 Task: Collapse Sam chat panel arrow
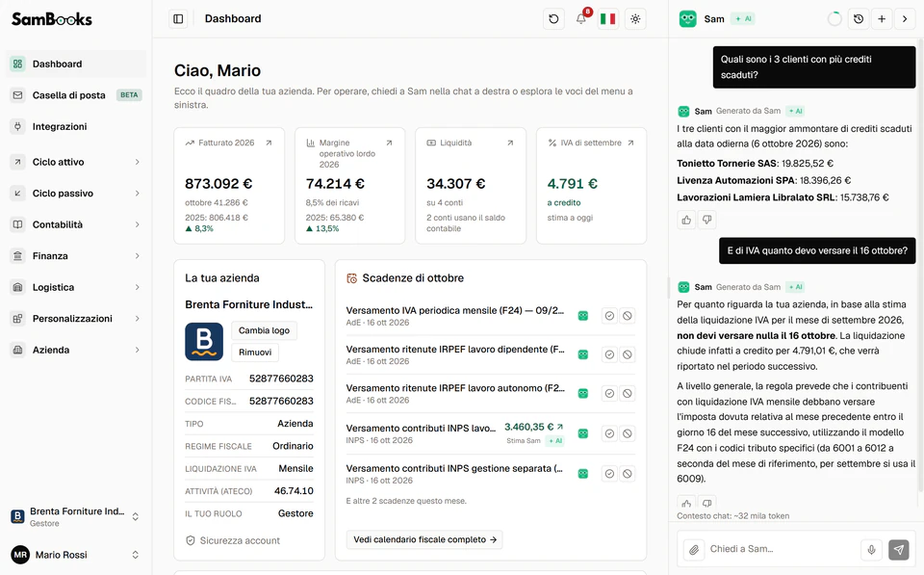point(905,19)
